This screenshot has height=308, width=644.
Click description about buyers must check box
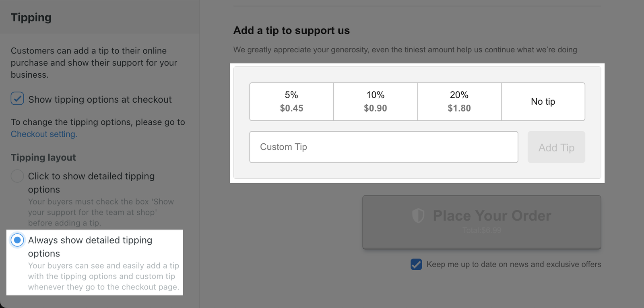(x=101, y=212)
